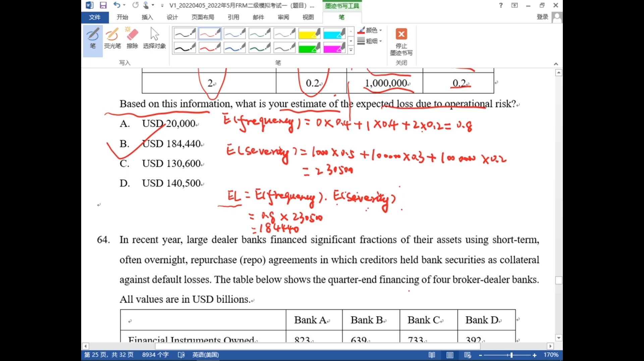Click the Sign in (登录) link
The image size is (644, 361).
click(x=542, y=17)
